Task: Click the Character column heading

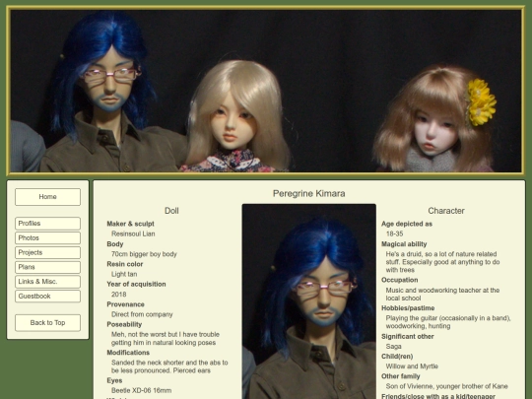Action: pyautogui.click(x=446, y=211)
